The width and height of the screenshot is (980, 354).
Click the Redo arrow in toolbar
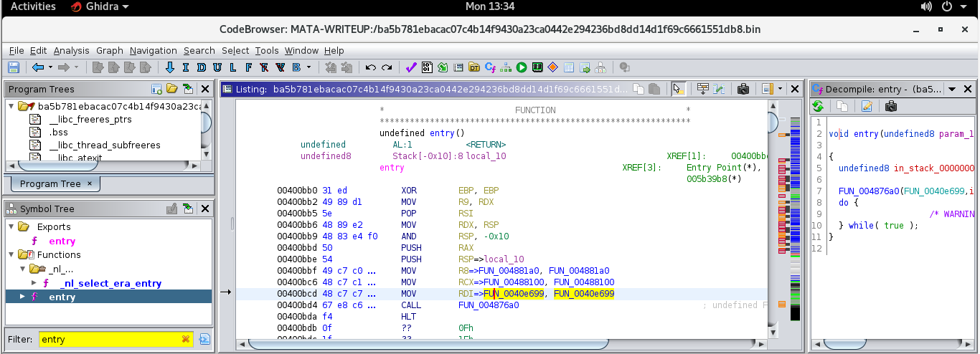coord(387,67)
